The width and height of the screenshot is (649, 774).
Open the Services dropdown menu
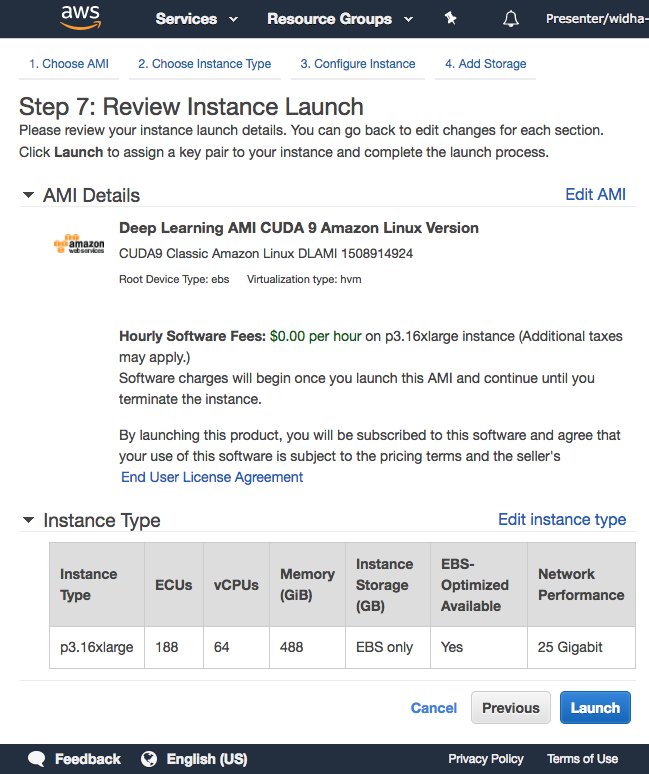(196, 19)
